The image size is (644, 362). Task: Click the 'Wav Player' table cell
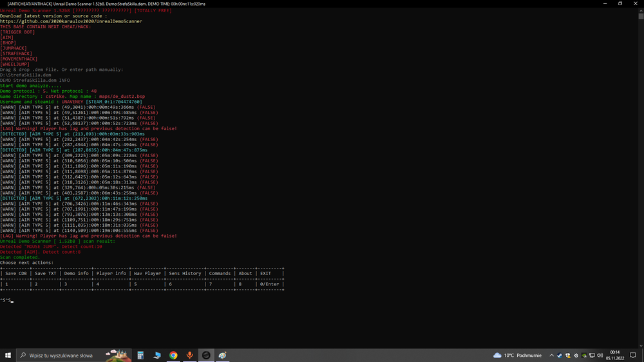click(x=147, y=273)
